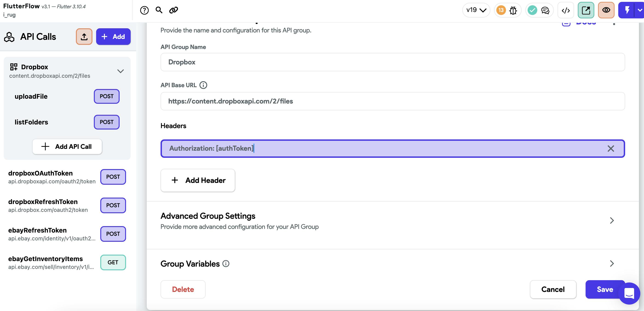Open project search magnifier icon

click(159, 10)
